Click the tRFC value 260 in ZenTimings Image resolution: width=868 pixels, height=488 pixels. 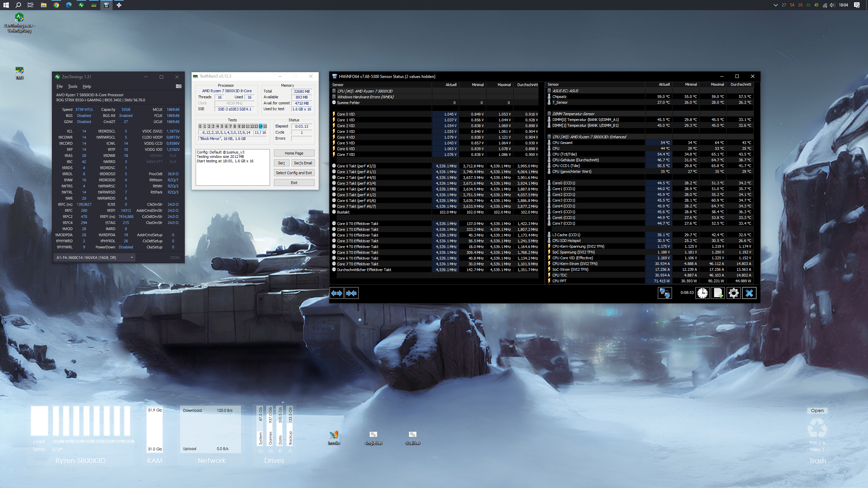coord(84,210)
